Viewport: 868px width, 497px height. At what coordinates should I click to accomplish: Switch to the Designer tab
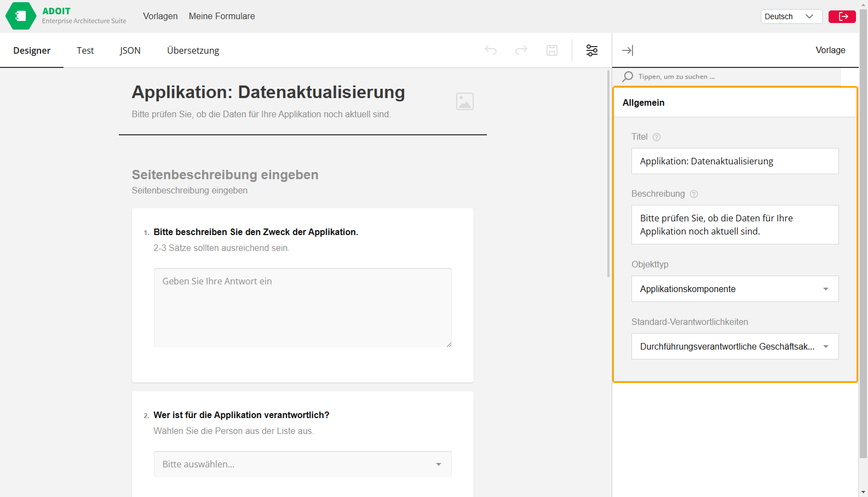(x=32, y=50)
